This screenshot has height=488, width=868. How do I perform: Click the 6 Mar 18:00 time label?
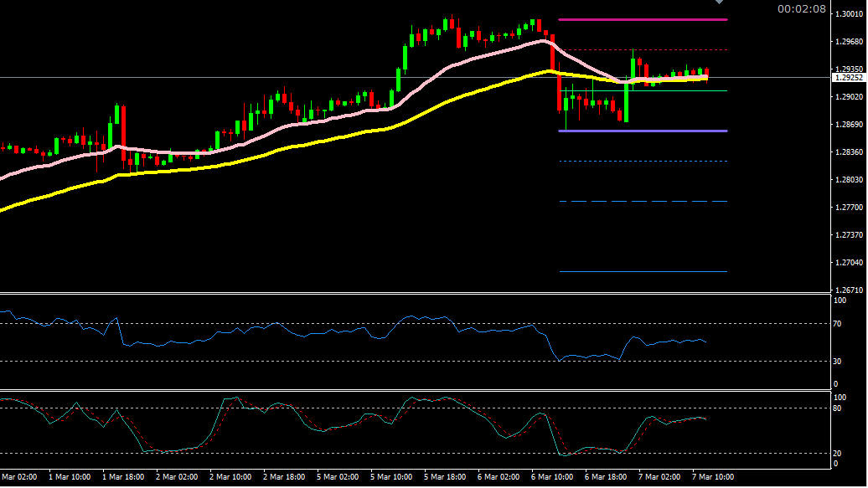pyautogui.click(x=606, y=477)
